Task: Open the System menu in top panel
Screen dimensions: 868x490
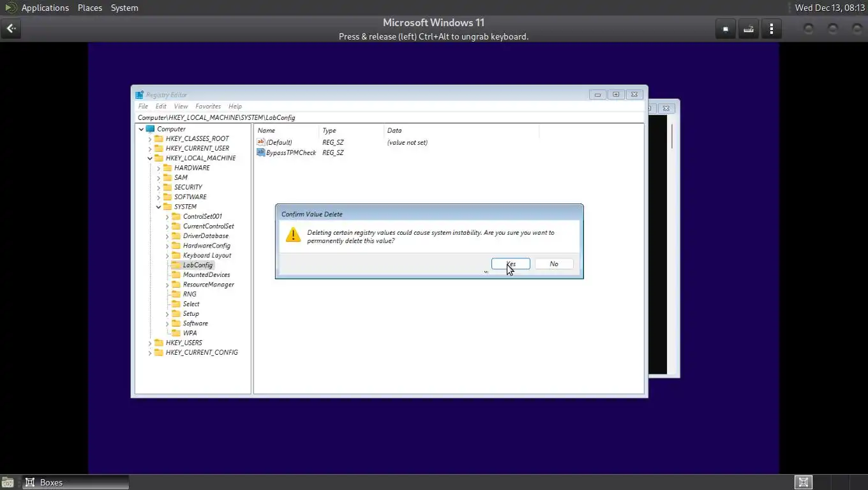Action: tap(124, 8)
